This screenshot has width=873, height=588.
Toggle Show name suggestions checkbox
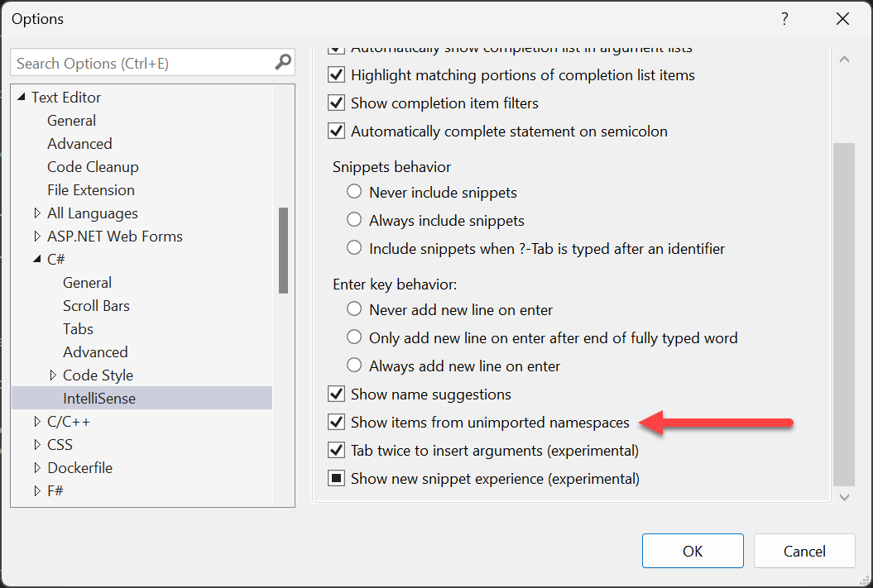(337, 394)
